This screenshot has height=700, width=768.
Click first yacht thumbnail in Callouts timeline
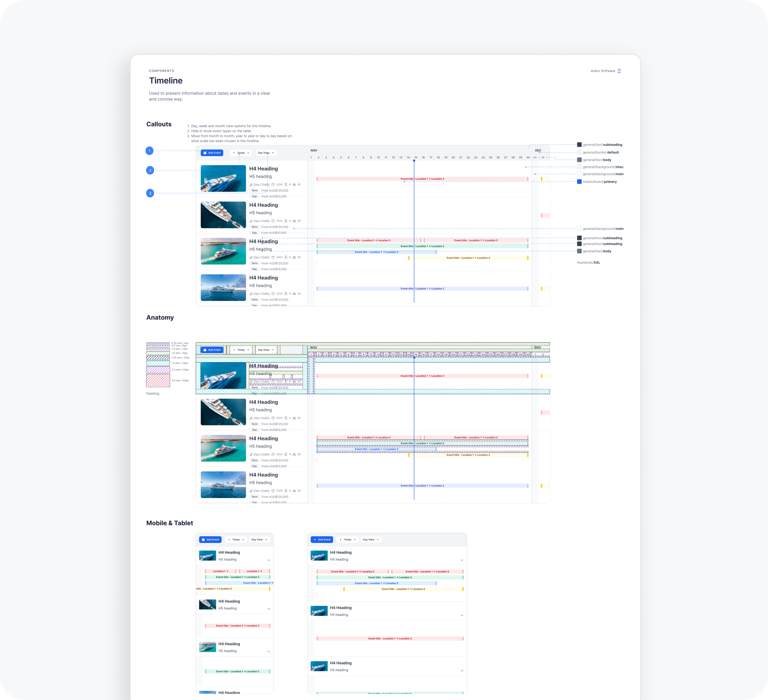coord(223,178)
